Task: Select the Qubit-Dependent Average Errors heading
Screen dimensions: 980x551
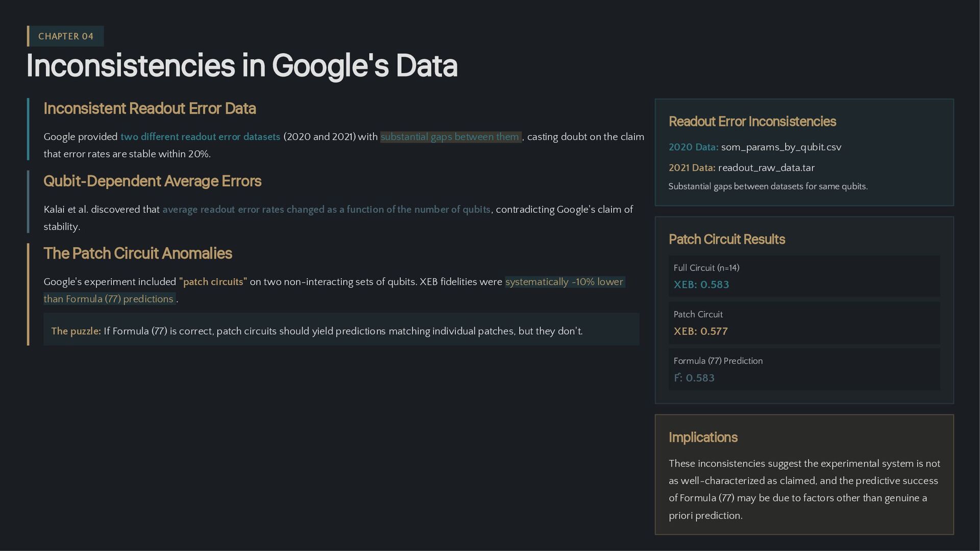Action: (152, 181)
